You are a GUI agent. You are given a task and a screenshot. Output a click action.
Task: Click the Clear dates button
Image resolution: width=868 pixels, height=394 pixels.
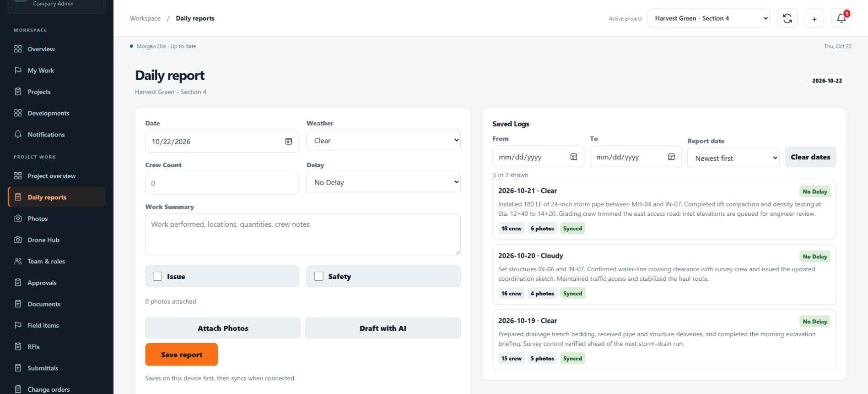[x=810, y=157]
